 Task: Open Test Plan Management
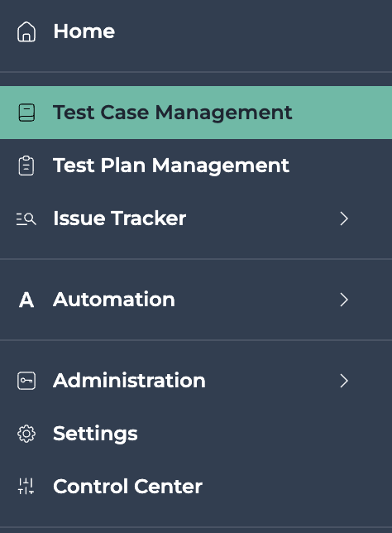[x=171, y=166]
